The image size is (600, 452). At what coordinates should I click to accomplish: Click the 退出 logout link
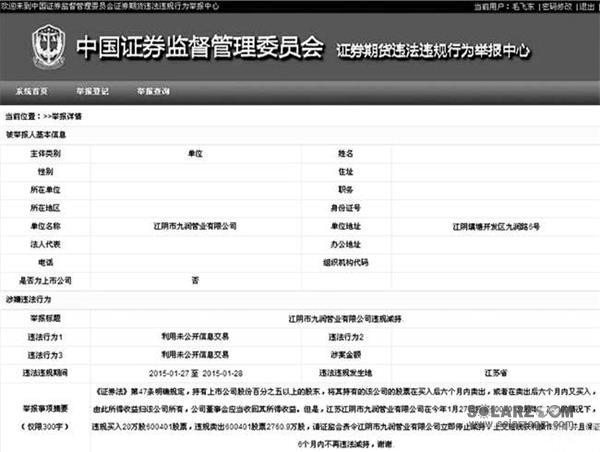point(587,7)
